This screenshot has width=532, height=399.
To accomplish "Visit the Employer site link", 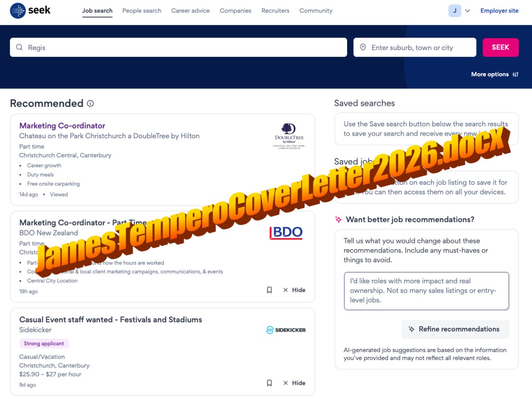I will pos(499,11).
